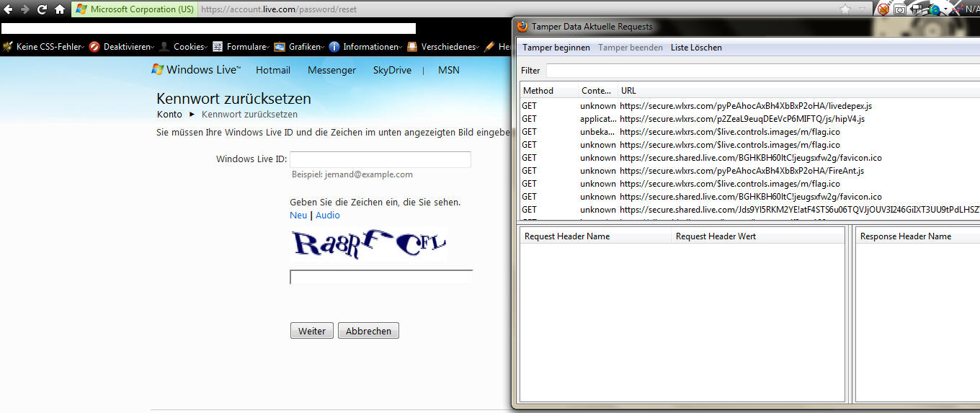
Task: Click the Microsoft Corporation (US) site identity badge
Action: (x=134, y=9)
